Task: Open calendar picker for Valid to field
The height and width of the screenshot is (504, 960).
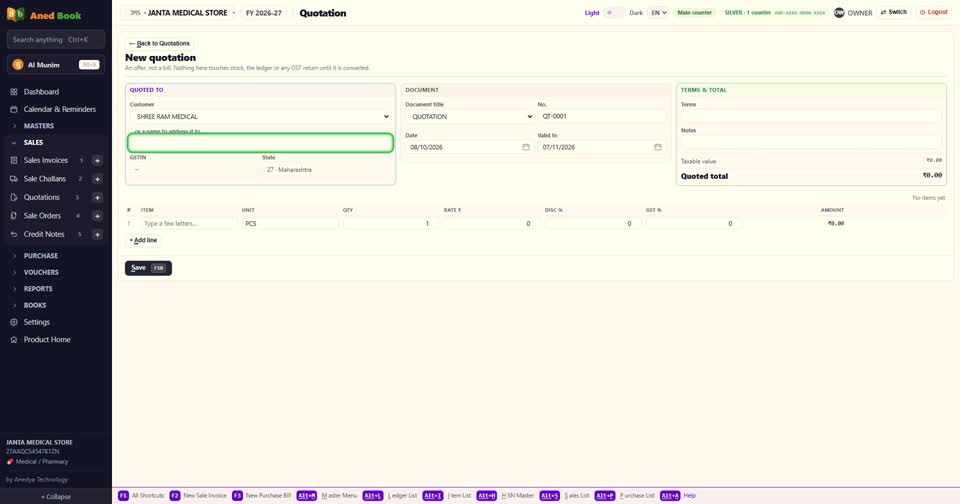Action: (x=658, y=147)
